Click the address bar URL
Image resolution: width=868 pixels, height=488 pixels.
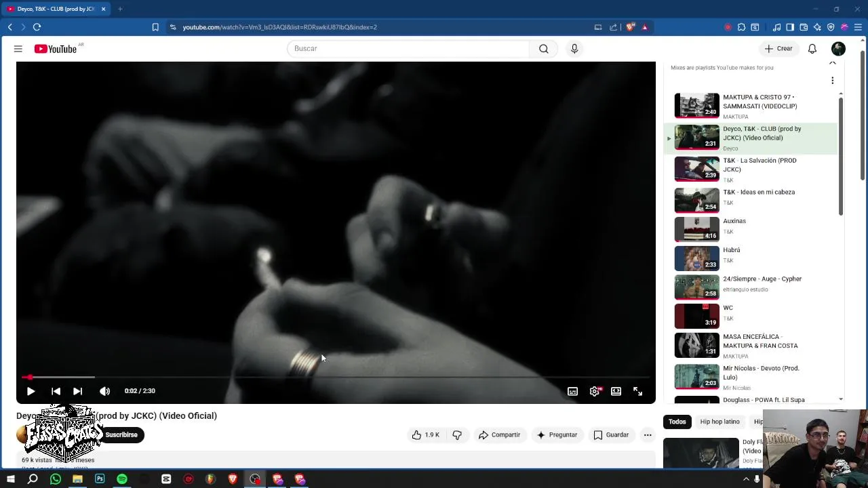(279, 27)
